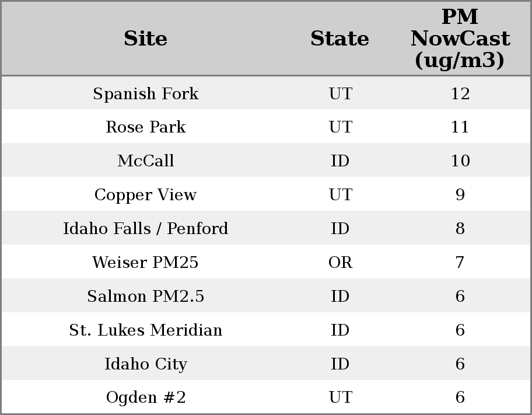The image size is (532, 415).
Task: Select the value 10 in the McCall row
Action: click(460, 161)
